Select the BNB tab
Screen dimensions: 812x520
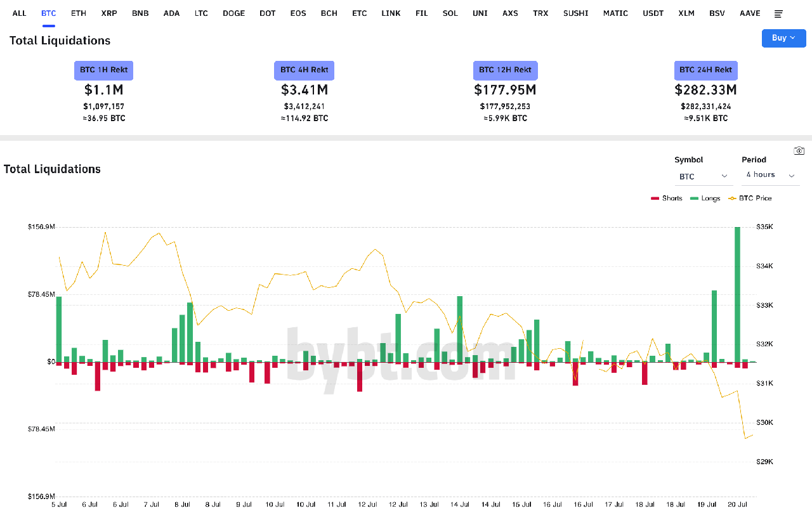pyautogui.click(x=140, y=13)
